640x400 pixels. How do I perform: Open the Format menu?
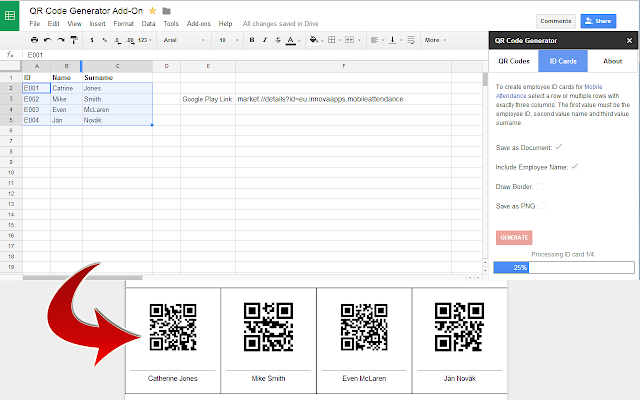pyautogui.click(x=123, y=24)
